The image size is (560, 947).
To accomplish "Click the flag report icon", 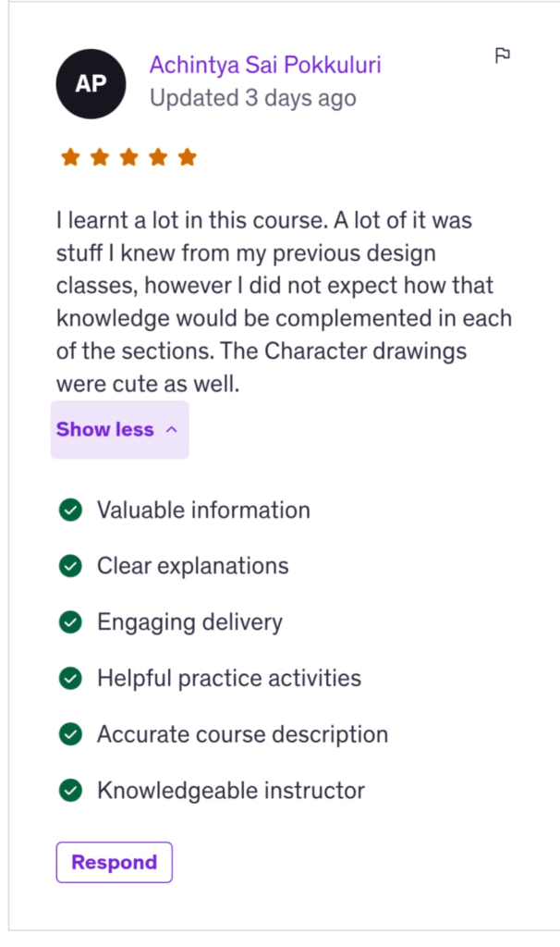I will tap(503, 56).
